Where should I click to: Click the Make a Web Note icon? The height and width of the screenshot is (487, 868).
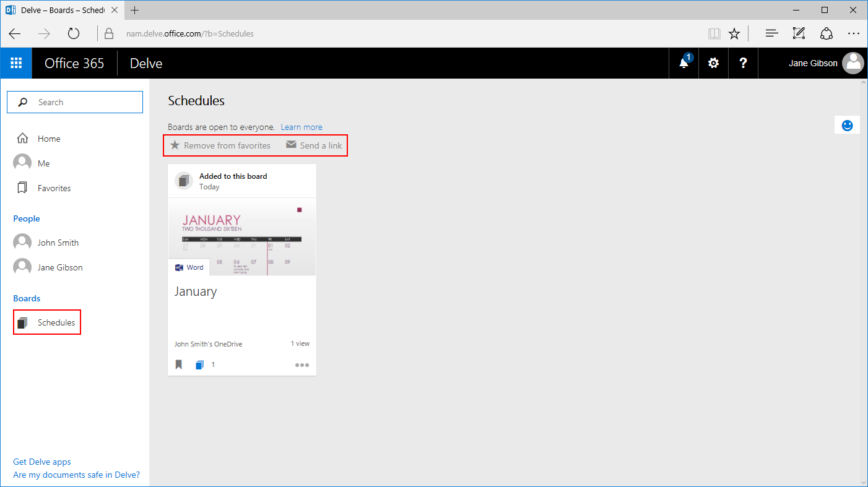[799, 33]
